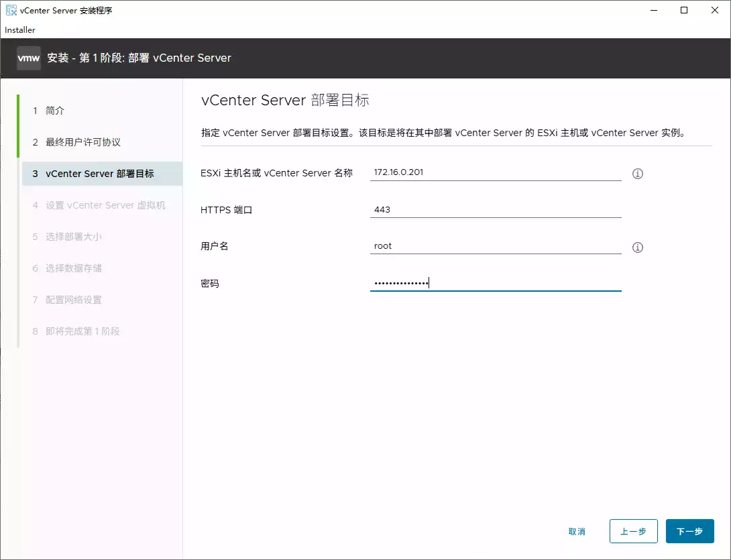The height and width of the screenshot is (560, 731).
Task: Maximize the installer window
Action: [684, 10]
